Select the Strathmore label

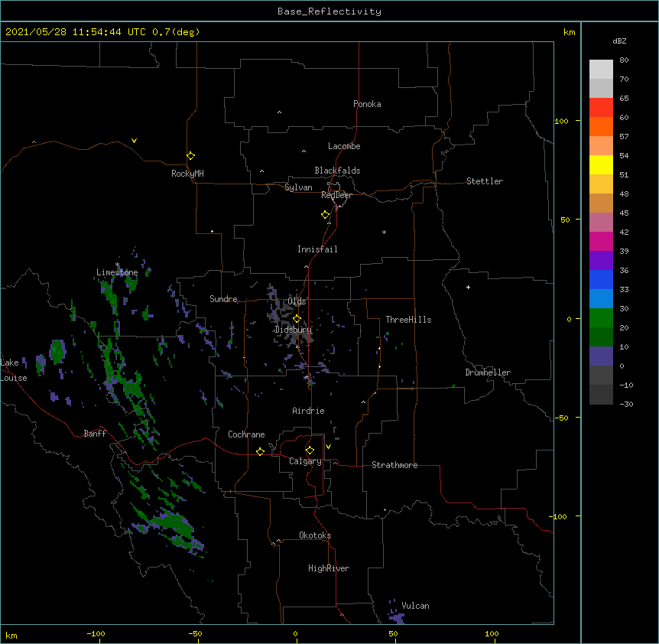[x=394, y=465]
